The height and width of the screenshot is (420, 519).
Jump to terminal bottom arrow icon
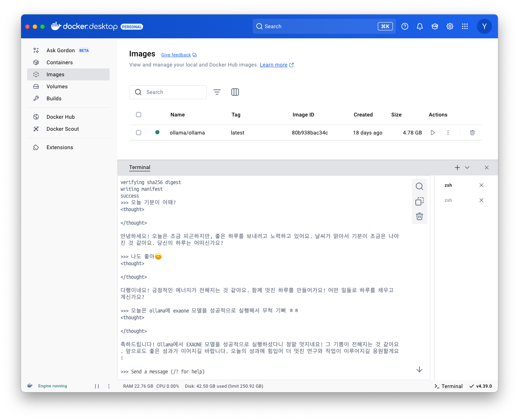pyautogui.click(x=419, y=369)
